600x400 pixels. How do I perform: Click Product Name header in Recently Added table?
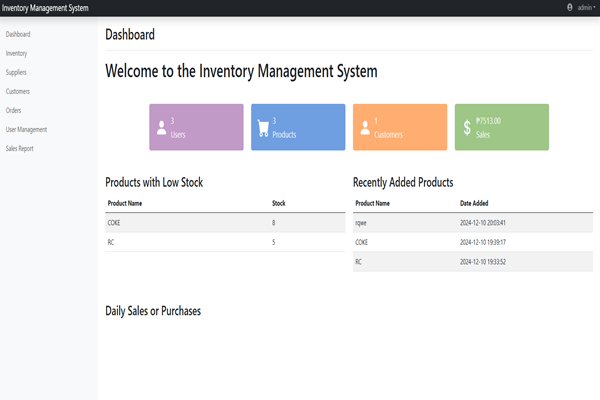point(372,203)
